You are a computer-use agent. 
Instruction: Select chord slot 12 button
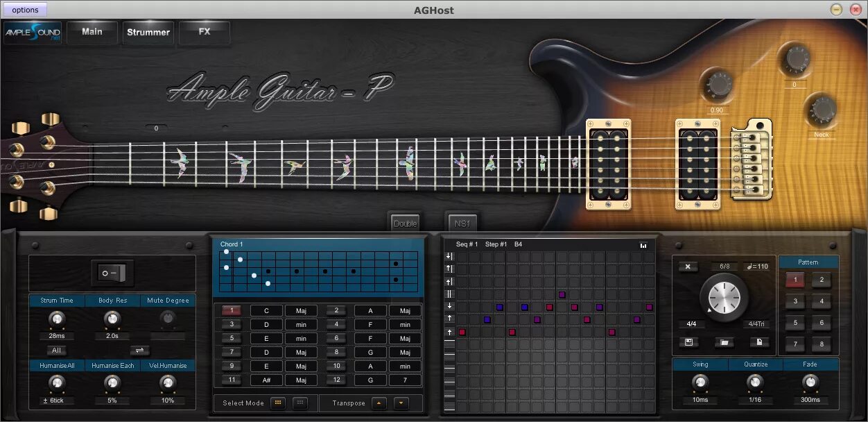click(336, 380)
